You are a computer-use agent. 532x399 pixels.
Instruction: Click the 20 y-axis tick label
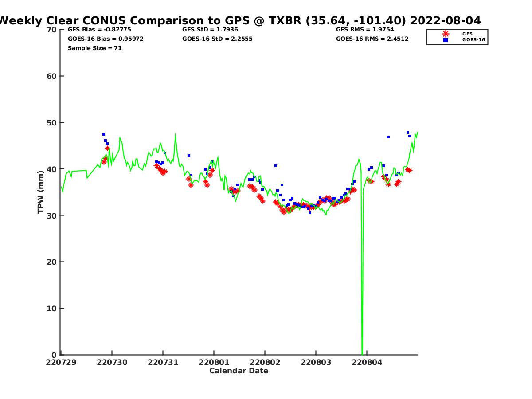[52, 262]
